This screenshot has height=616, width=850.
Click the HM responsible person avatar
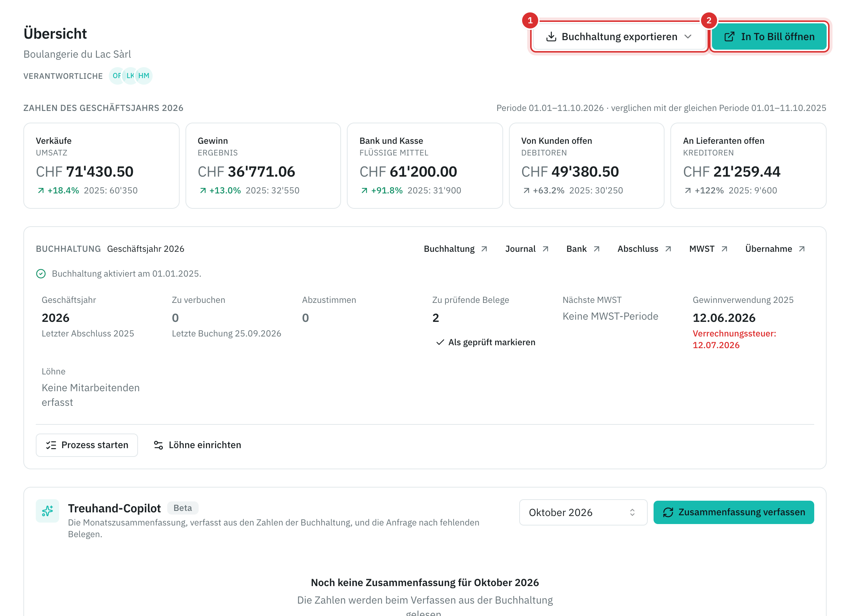pyautogui.click(x=144, y=76)
